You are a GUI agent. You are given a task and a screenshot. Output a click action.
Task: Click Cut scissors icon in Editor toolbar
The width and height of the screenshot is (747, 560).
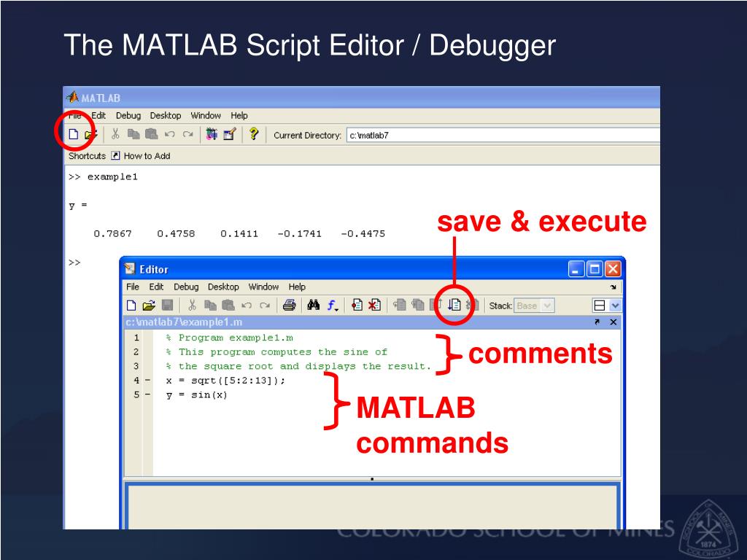coord(193,306)
